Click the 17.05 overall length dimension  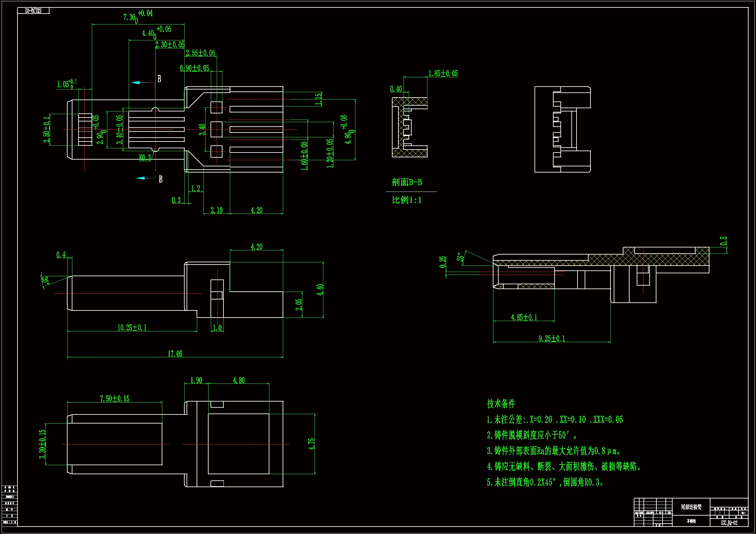pyautogui.click(x=175, y=354)
